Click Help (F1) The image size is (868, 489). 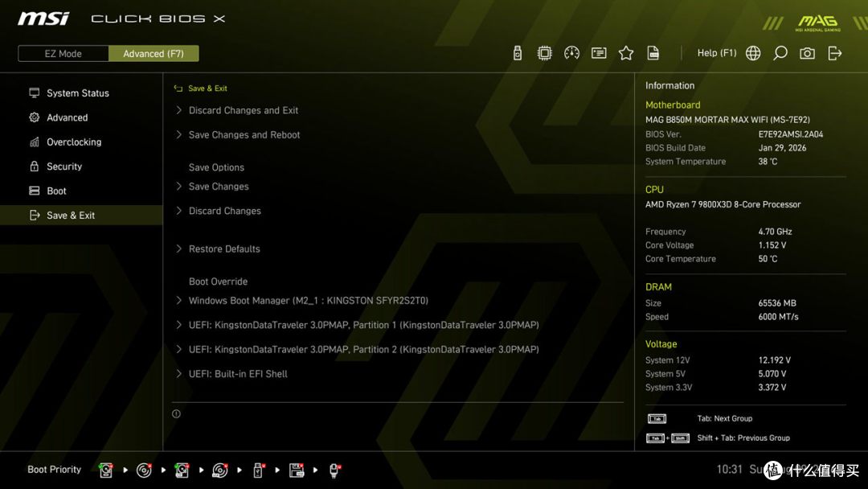717,53
